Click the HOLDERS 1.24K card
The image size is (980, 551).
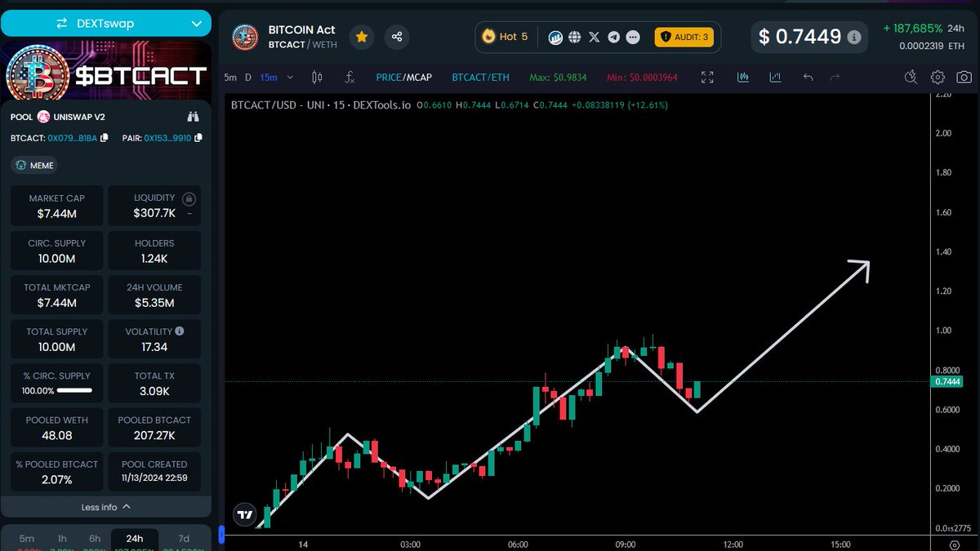154,250
